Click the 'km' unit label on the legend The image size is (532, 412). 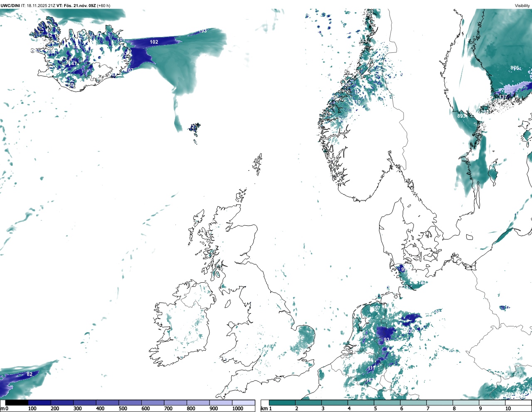264,409
